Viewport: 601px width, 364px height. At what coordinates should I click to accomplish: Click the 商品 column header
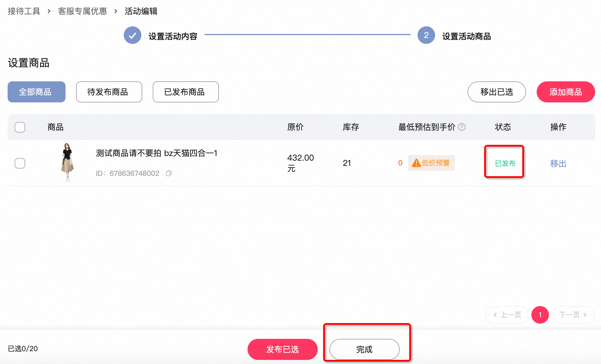(56, 127)
